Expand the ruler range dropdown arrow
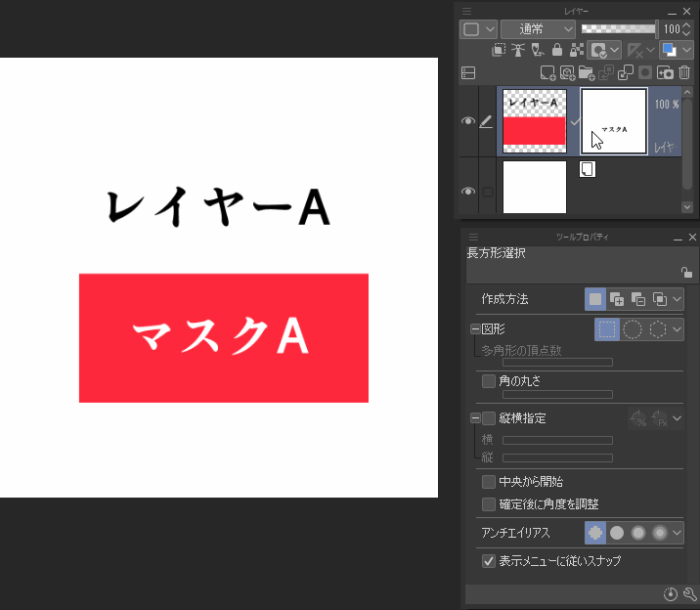 pos(650,51)
